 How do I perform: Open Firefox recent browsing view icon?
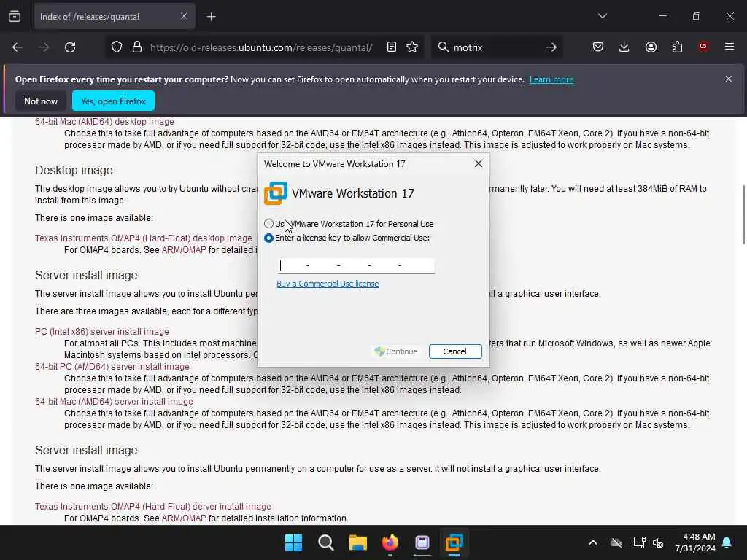tap(15, 17)
